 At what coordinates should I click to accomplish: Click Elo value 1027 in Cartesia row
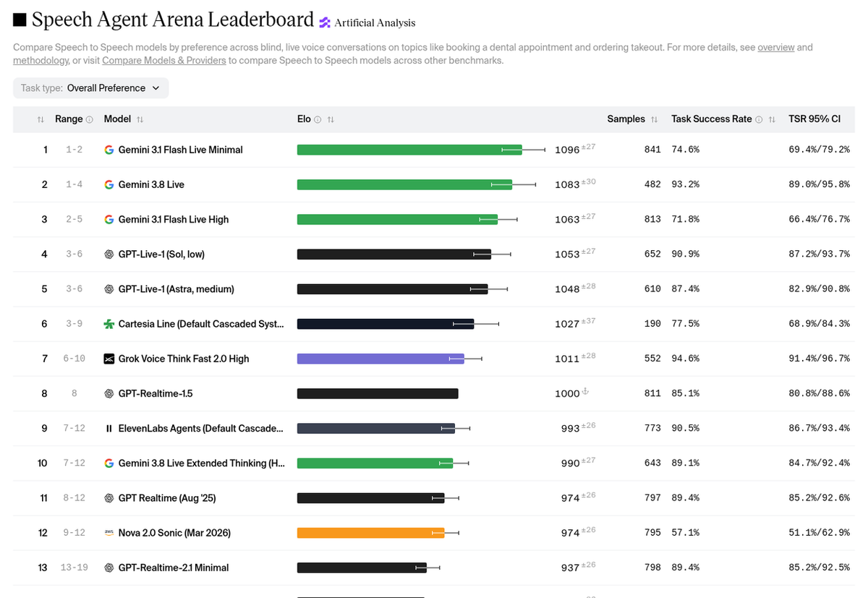[567, 324]
